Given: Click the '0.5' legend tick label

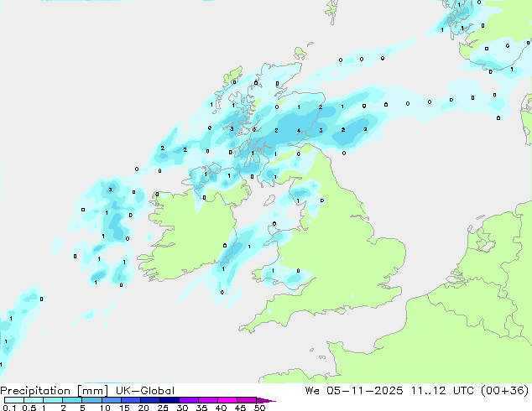Looking at the screenshot, I should click(29, 408).
